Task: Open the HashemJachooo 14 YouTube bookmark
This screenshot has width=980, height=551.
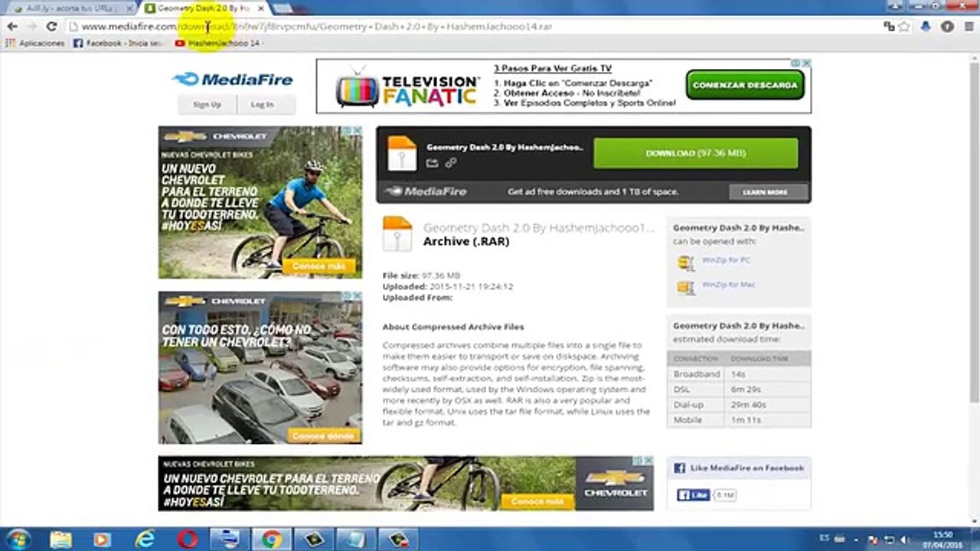Action: click(218, 44)
